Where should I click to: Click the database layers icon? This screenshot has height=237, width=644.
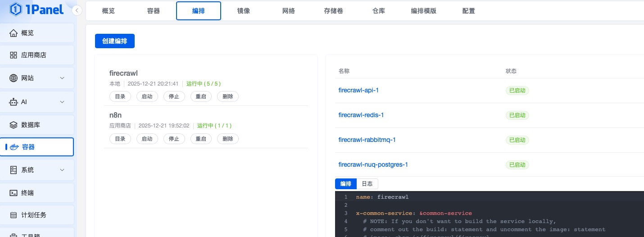tap(14, 125)
